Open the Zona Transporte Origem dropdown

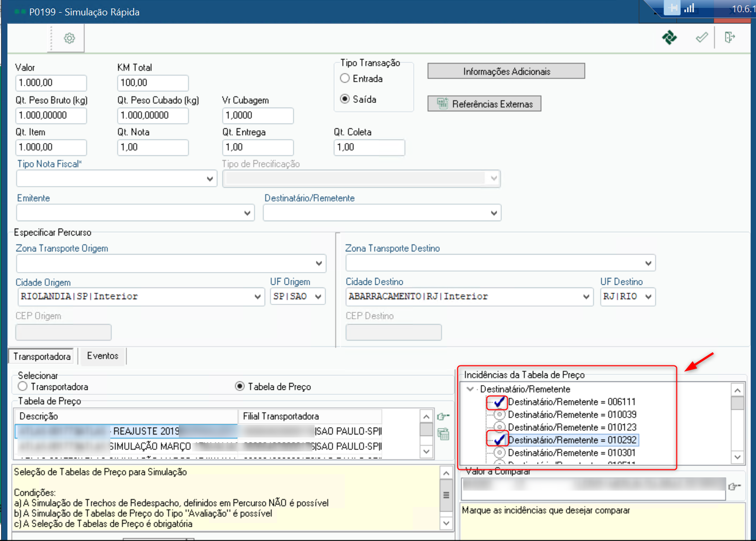(x=319, y=263)
